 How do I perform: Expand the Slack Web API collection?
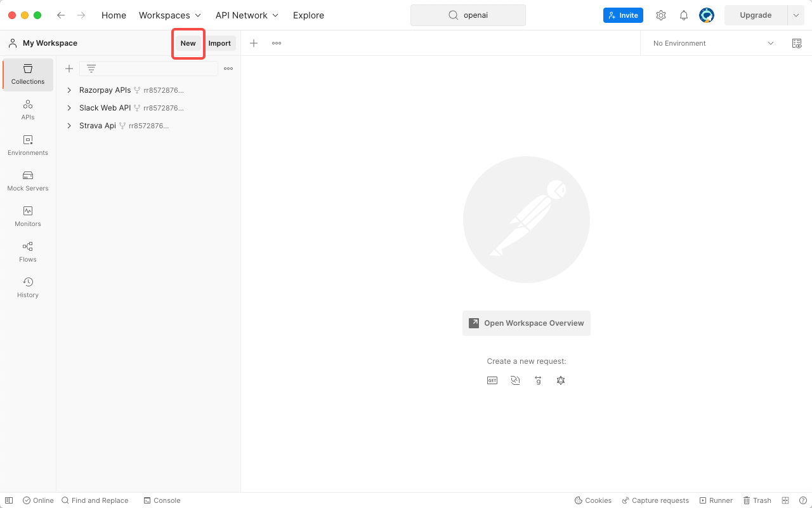[x=69, y=107]
